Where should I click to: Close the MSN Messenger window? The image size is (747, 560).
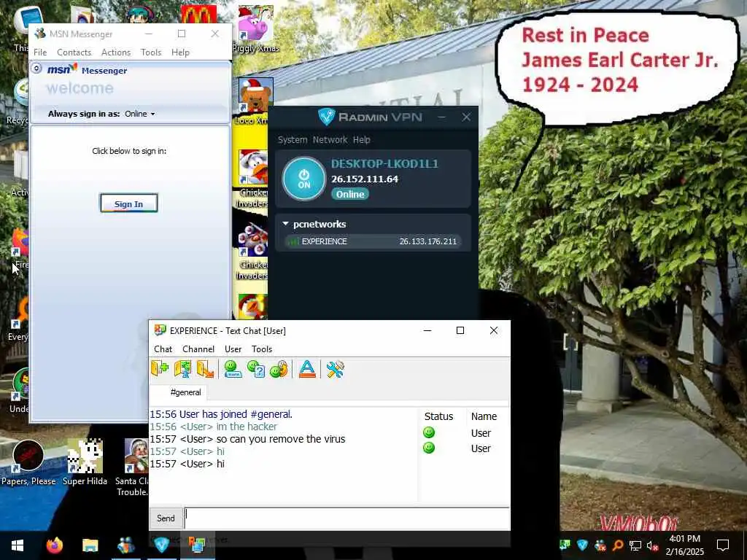click(x=215, y=34)
